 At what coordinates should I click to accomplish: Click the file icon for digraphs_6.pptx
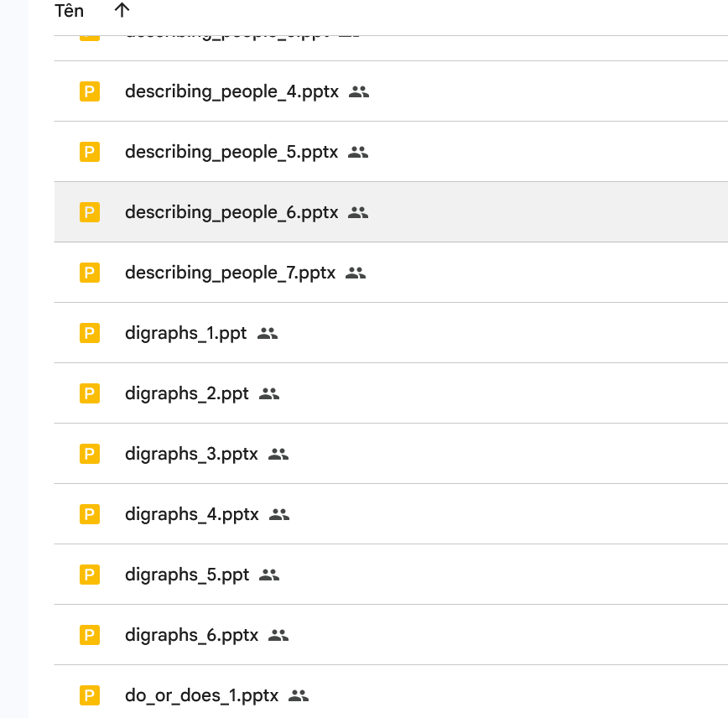[x=90, y=635]
